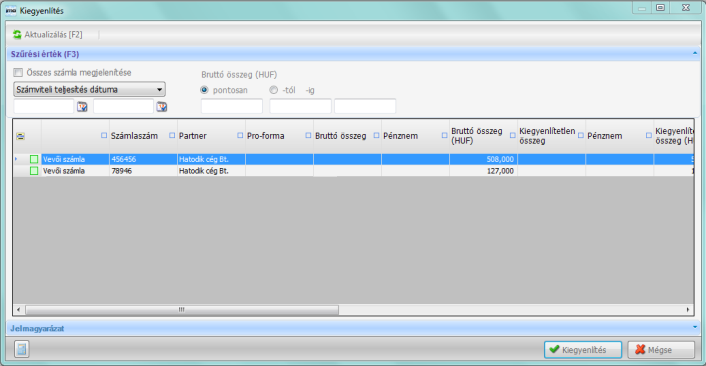Select invoice number cell 456456

pos(143,159)
